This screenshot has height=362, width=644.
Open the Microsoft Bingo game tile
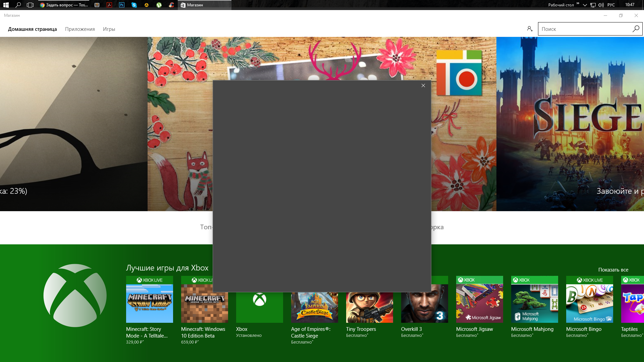tap(590, 299)
